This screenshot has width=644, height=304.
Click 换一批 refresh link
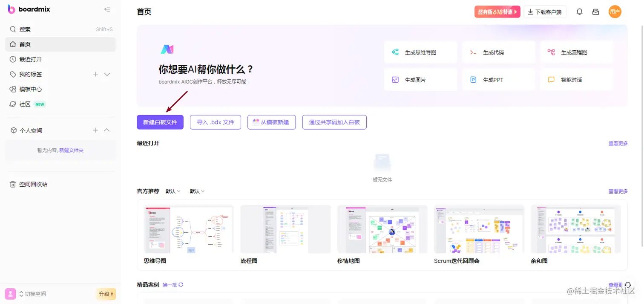tap(173, 285)
